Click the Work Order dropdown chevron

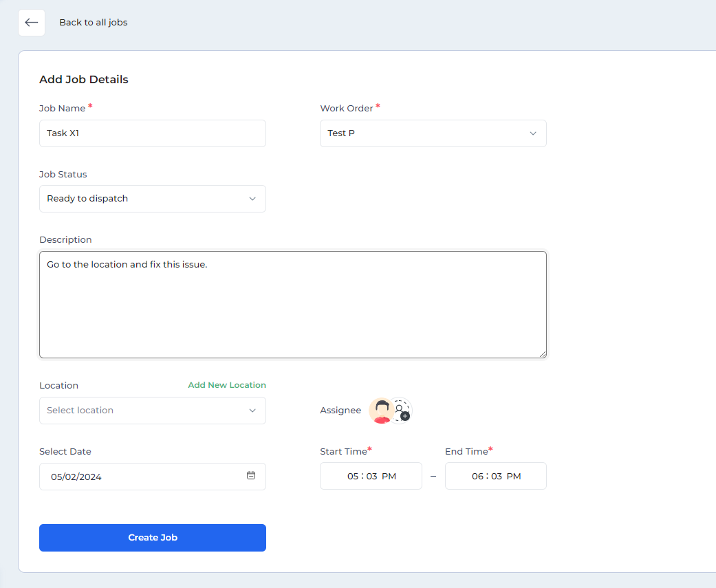(533, 133)
